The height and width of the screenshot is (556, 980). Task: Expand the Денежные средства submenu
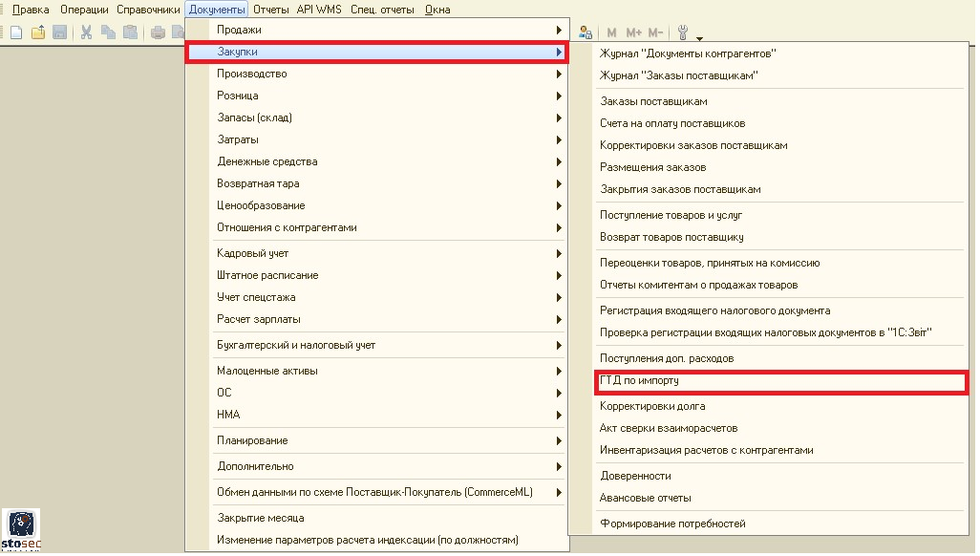(377, 161)
